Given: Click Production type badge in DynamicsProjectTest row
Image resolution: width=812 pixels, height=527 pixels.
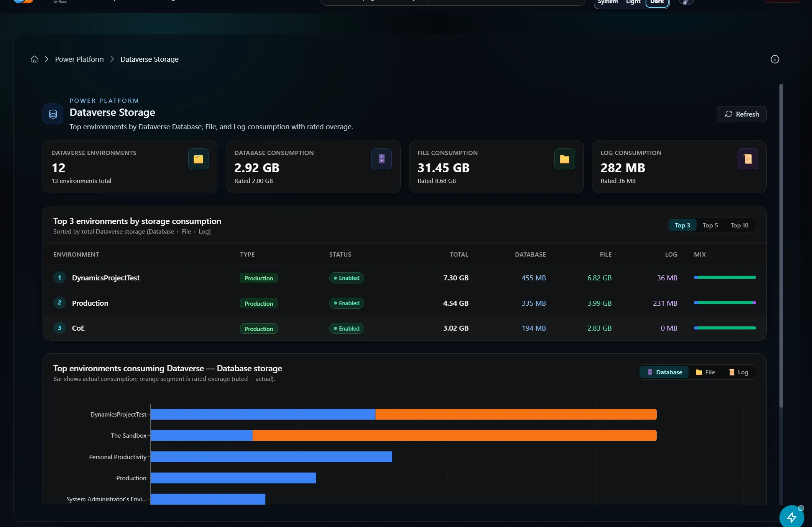Looking at the screenshot, I should coord(259,278).
